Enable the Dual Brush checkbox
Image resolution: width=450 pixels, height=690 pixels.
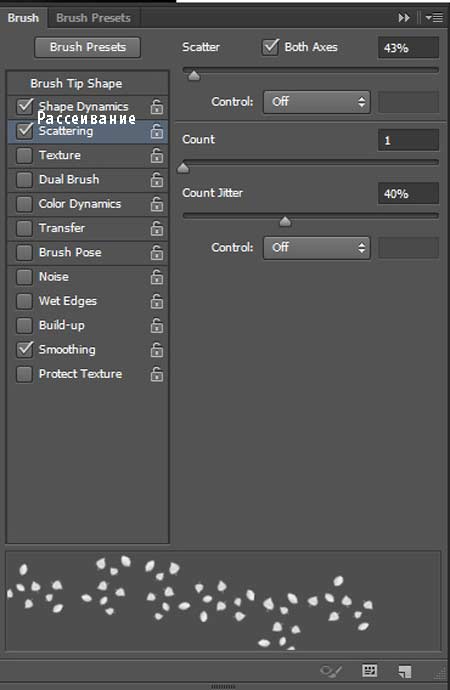[24, 180]
